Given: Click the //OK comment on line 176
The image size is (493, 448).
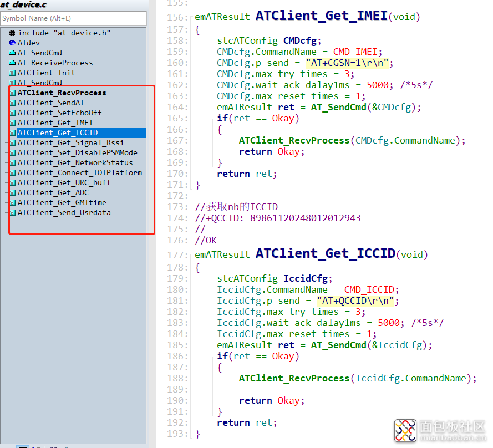Looking at the screenshot, I should click(x=206, y=241).
